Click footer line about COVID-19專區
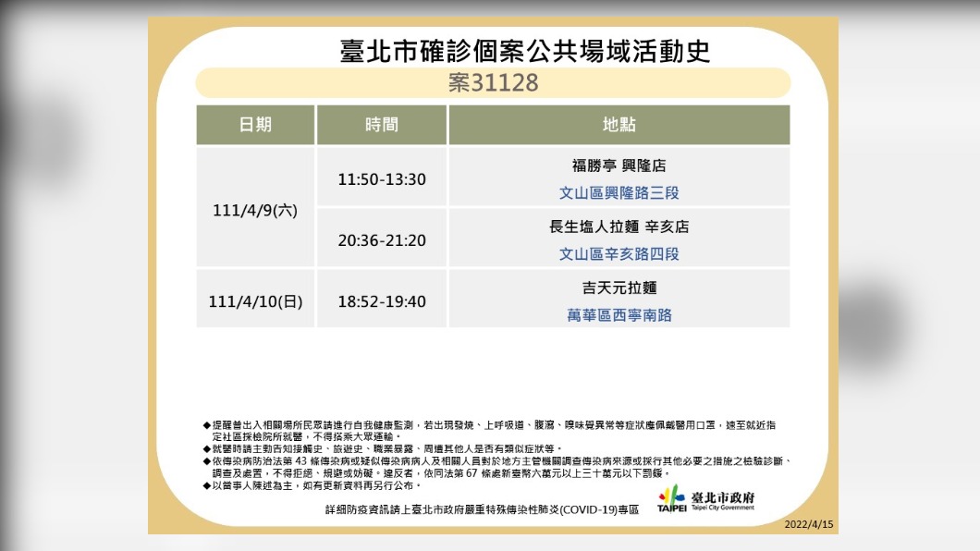This screenshot has width=980, height=551. point(482,509)
